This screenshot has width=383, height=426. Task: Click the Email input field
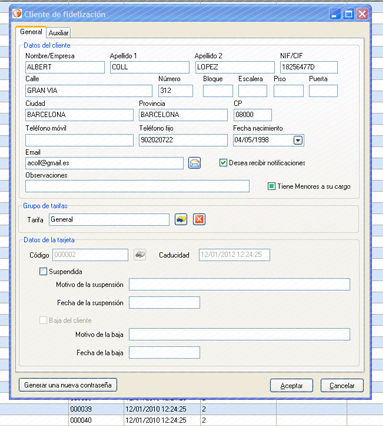[104, 163]
